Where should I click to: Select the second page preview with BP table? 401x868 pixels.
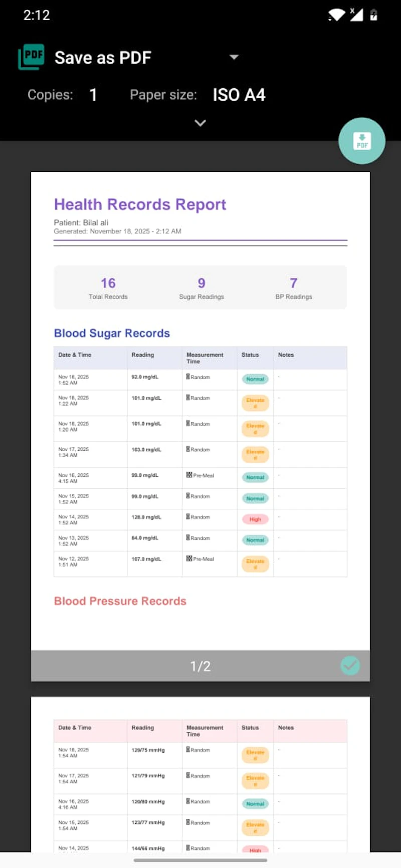200,774
